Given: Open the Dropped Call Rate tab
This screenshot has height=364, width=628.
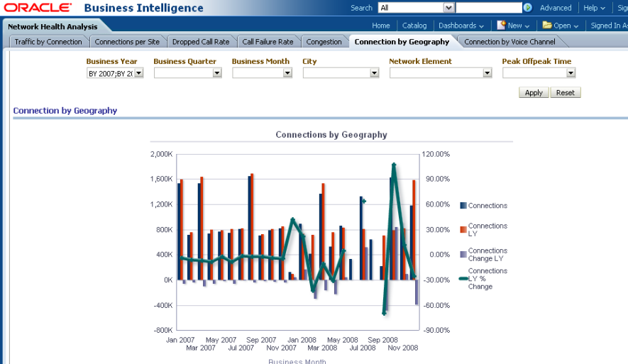Looking at the screenshot, I should [x=201, y=42].
